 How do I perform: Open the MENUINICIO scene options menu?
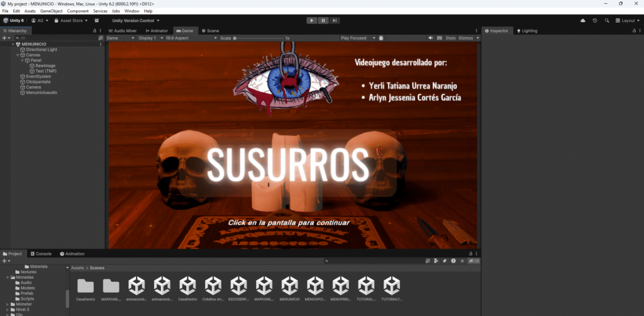(101, 44)
